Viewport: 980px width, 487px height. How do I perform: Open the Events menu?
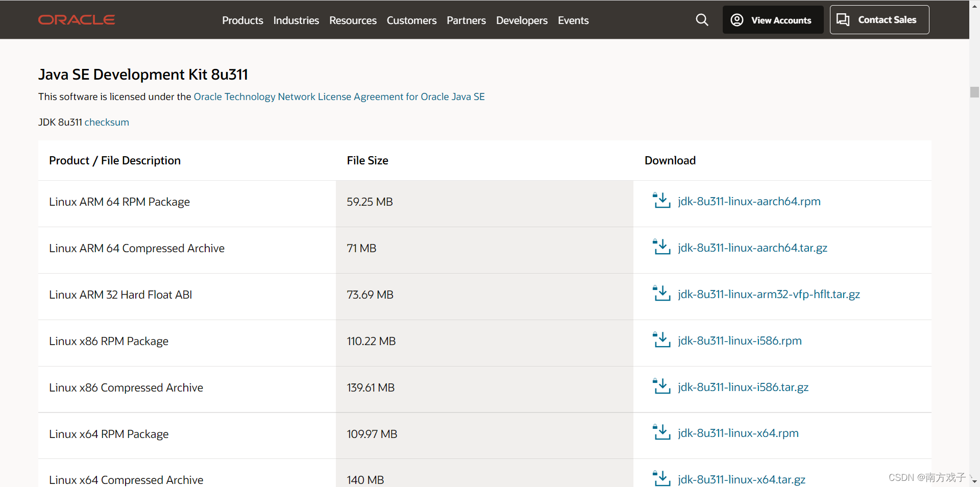click(x=573, y=20)
